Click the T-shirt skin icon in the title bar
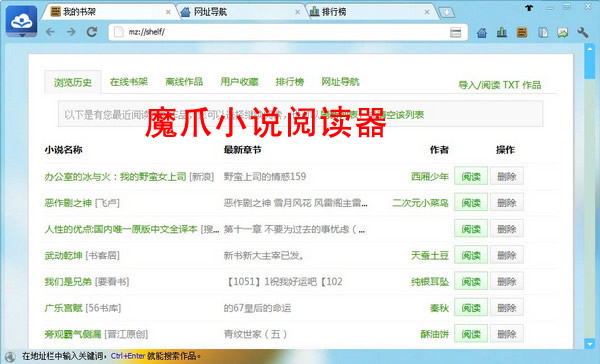 tap(529, 7)
